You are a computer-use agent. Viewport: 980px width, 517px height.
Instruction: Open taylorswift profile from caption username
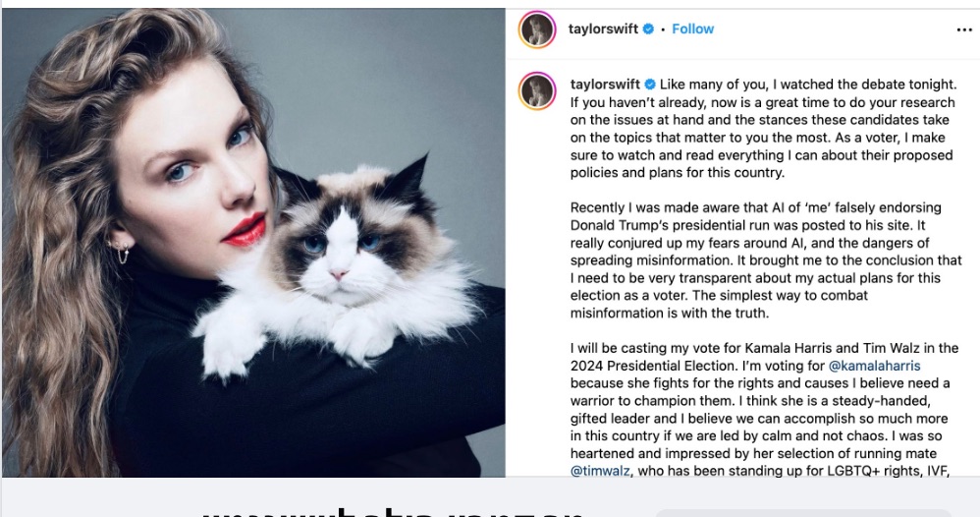point(605,85)
